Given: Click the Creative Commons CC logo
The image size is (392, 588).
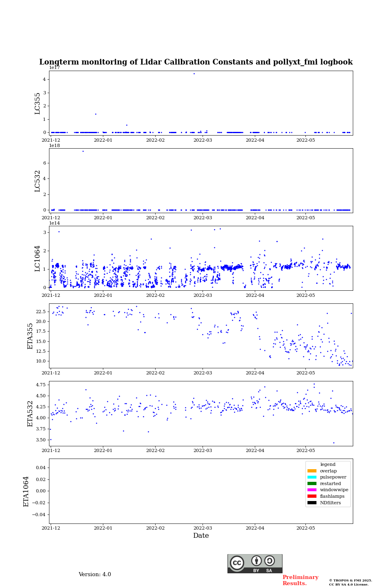Looking at the screenshot, I should point(237,563).
